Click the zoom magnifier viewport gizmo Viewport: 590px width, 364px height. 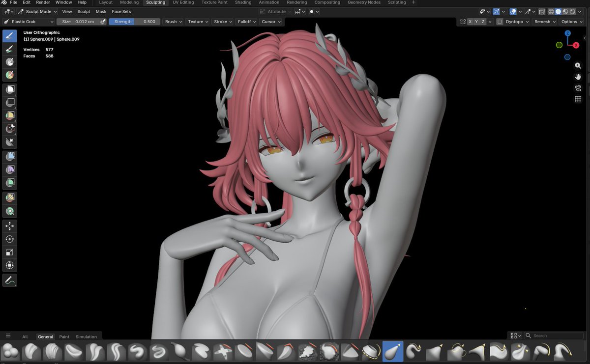coord(578,65)
